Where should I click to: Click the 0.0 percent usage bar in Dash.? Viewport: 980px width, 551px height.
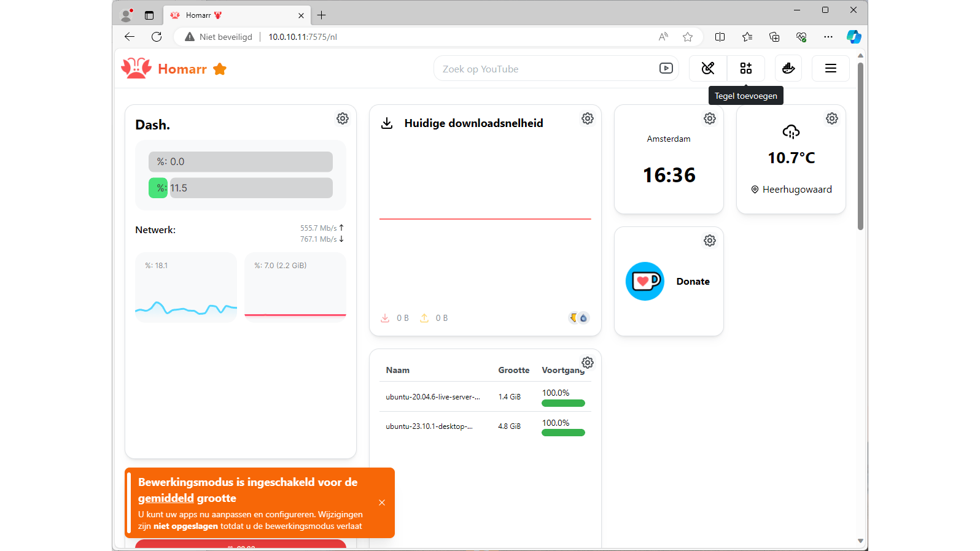pos(241,161)
